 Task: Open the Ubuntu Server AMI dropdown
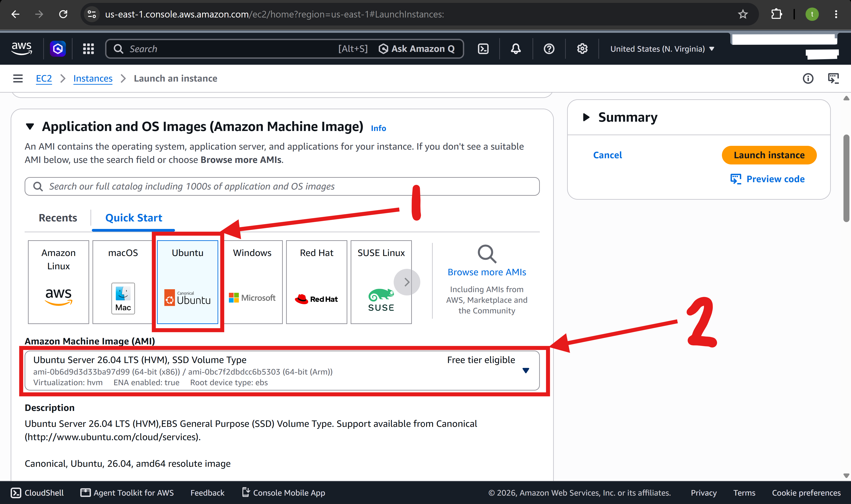282,371
